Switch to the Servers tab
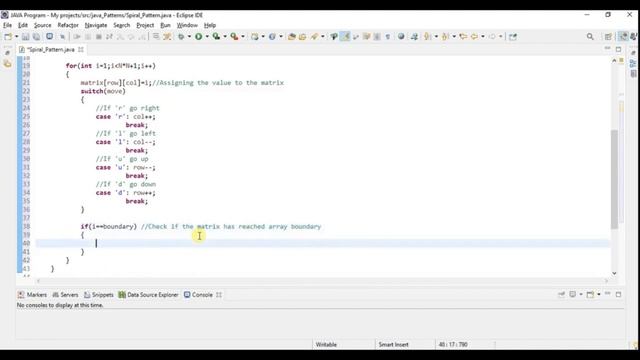The image size is (640, 360). 65,295
